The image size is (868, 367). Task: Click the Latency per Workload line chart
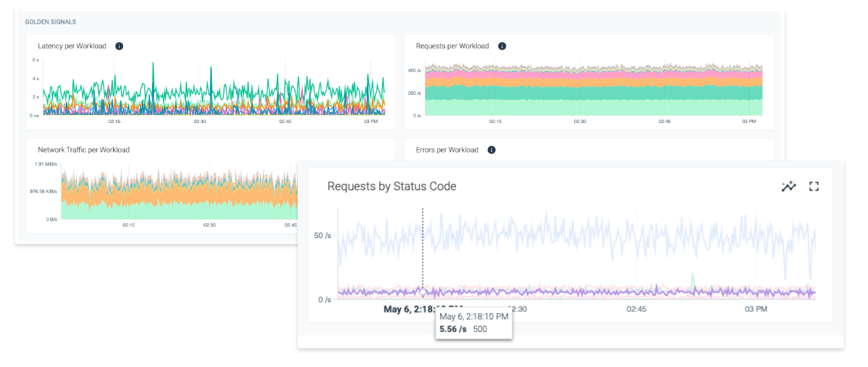tap(214, 87)
